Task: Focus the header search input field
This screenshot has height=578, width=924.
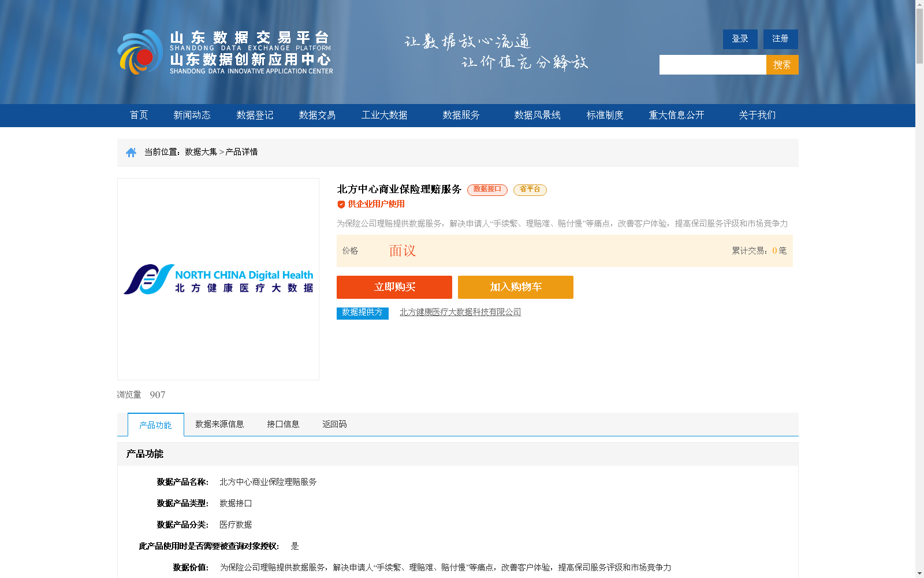Action: (x=713, y=65)
